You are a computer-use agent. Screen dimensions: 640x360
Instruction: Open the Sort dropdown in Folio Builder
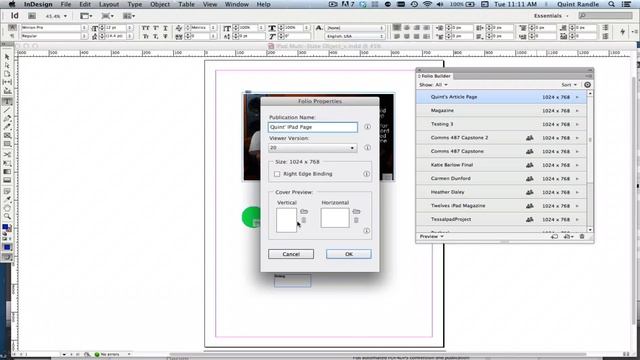point(569,85)
